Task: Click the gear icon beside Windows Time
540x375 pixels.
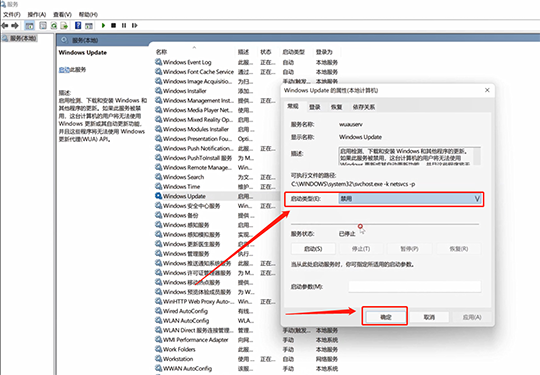Action: click(158, 186)
